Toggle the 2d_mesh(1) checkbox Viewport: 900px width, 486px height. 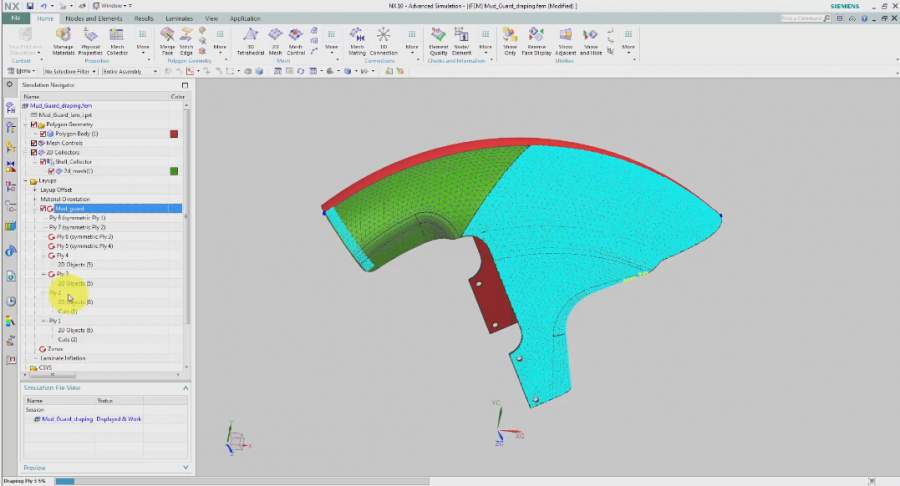coord(51,171)
